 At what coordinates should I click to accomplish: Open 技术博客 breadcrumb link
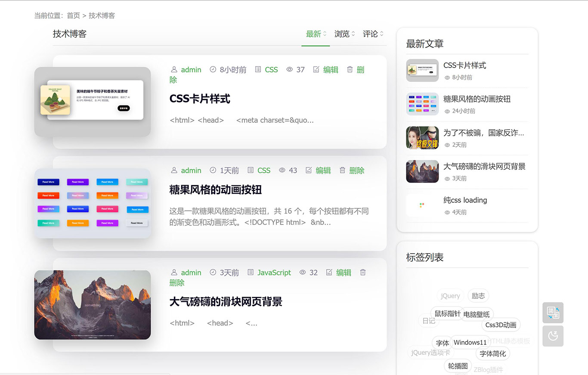point(102,15)
